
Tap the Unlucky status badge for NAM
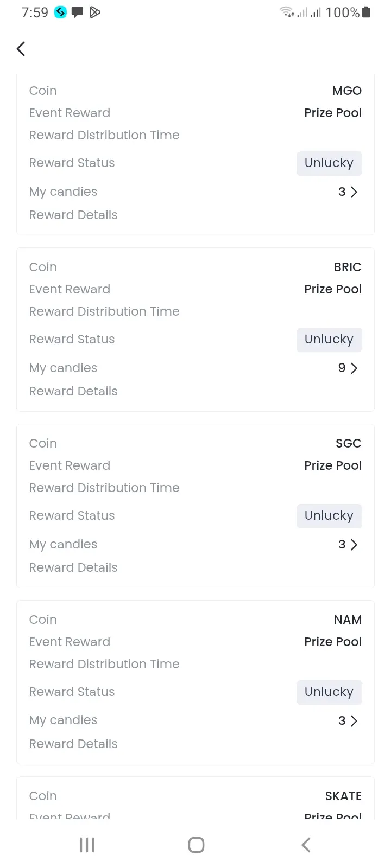329,692
